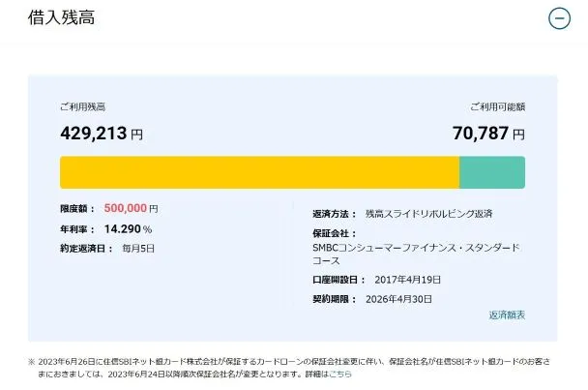Click the 429,213 円 balance amount
Viewport: 588px width, 390px height.
coord(101,135)
